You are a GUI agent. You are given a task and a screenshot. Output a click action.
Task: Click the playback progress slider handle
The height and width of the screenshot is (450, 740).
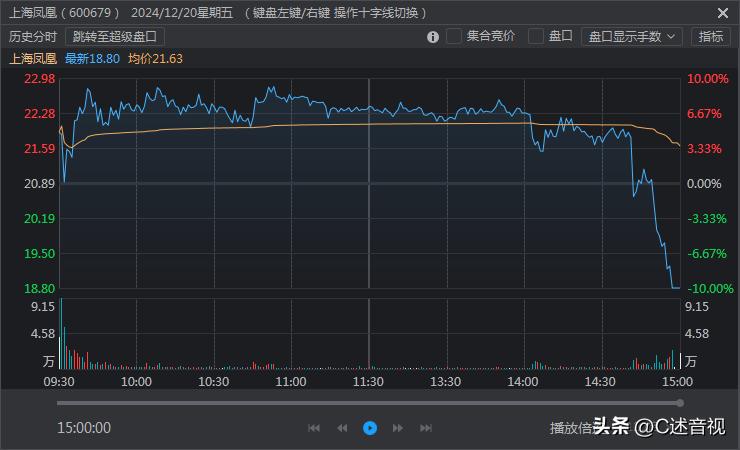[x=680, y=403]
